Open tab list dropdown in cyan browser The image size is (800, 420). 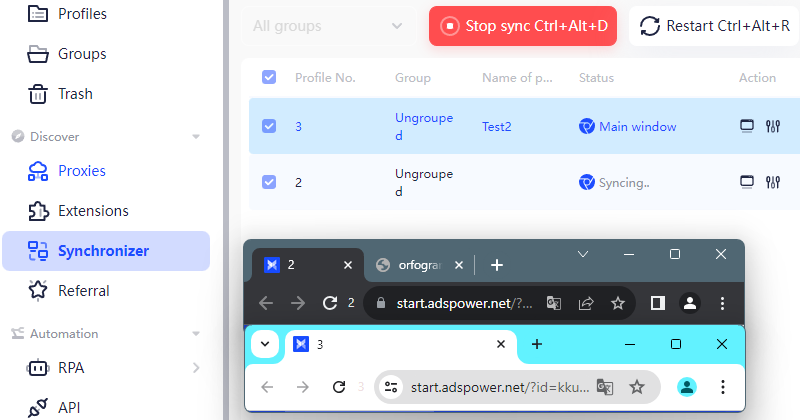(x=265, y=344)
